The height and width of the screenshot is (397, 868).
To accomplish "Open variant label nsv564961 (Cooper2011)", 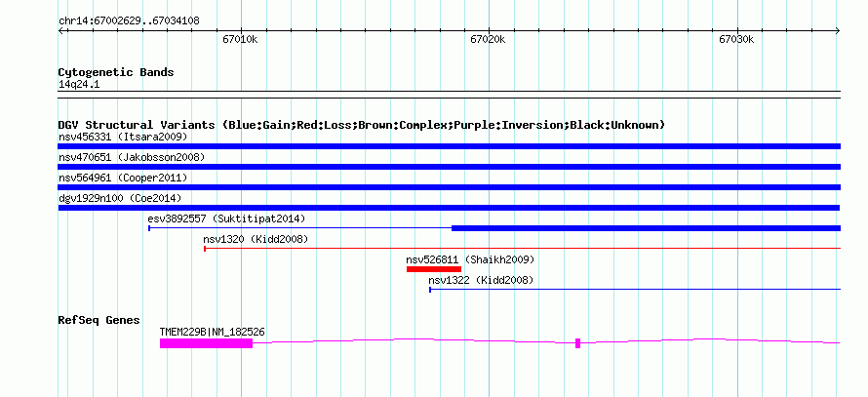I will 123,178.
